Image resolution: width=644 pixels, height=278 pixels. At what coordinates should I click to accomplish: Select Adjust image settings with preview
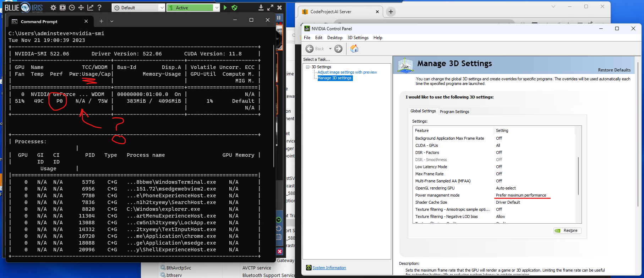347,72
